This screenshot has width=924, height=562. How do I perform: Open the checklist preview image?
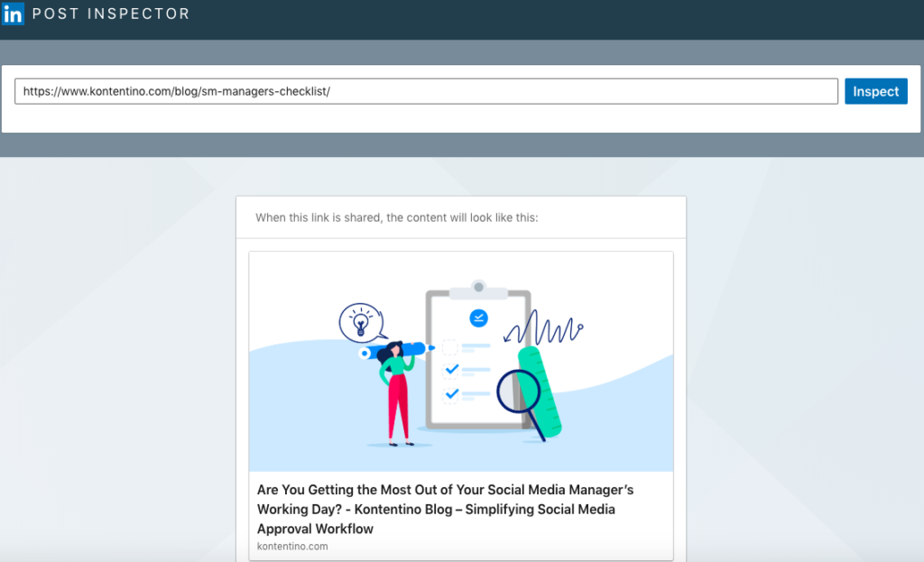pyautogui.click(x=461, y=362)
